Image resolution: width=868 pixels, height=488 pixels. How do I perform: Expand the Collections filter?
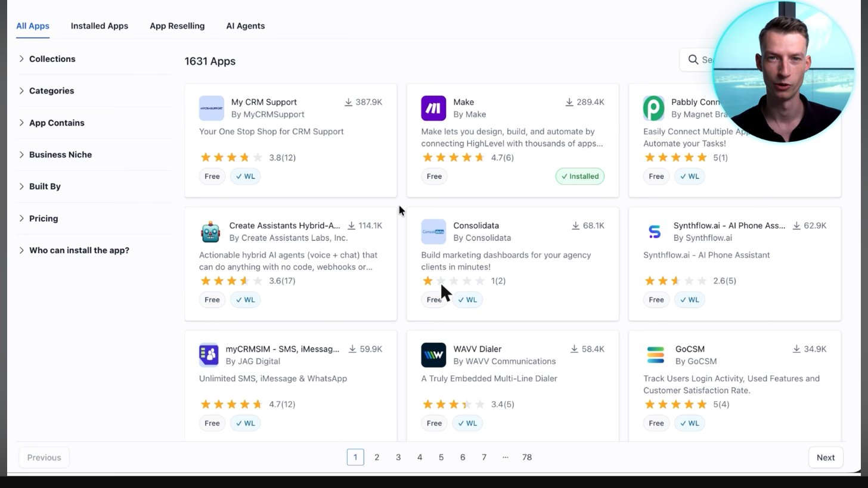pyautogui.click(x=95, y=59)
